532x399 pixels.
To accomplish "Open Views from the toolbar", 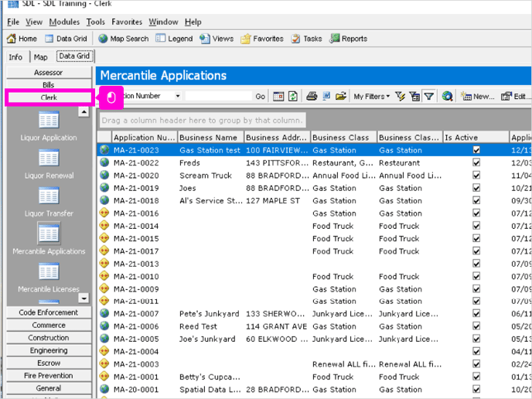I will click(x=217, y=39).
